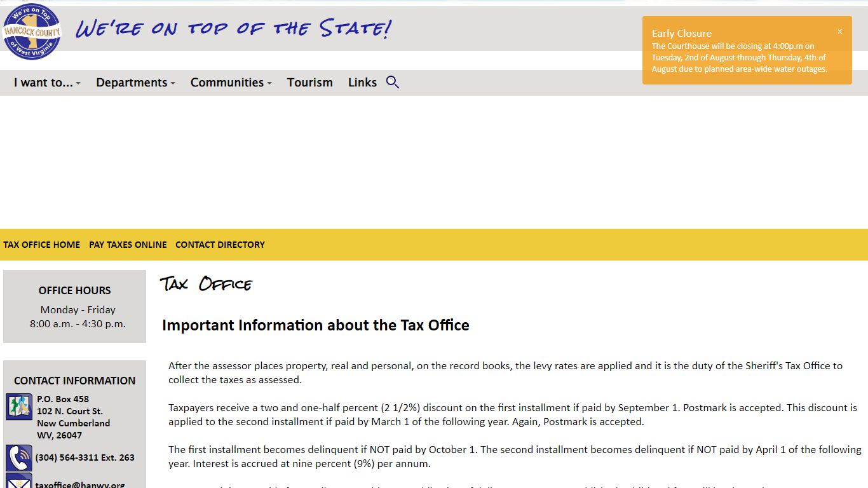Open the site search magnifier icon
Screen dimensions: 868x488
393,82
